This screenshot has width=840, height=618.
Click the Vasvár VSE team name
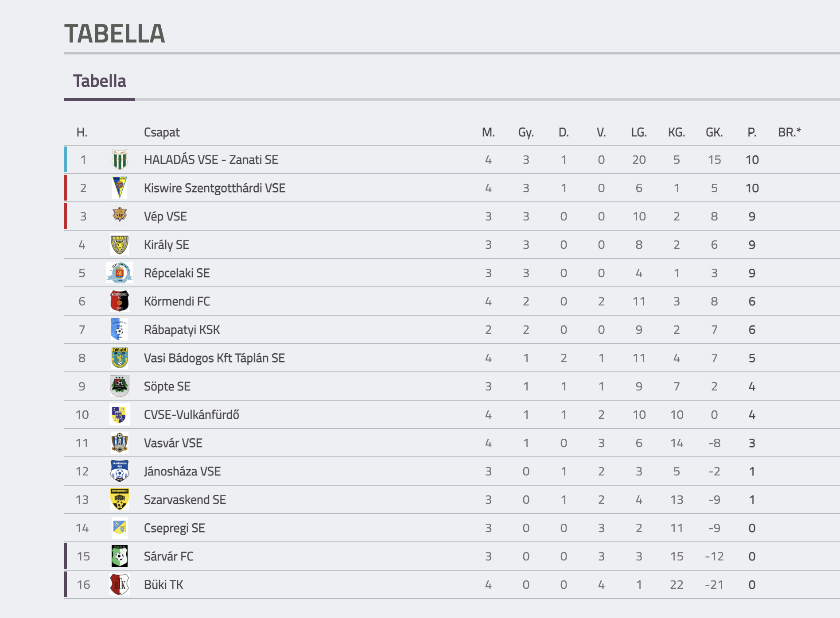click(x=173, y=443)
